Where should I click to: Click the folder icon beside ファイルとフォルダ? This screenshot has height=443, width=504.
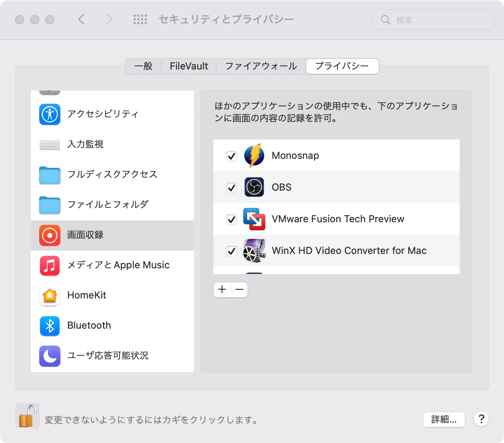pyautogui.click(x=50, y=205)
